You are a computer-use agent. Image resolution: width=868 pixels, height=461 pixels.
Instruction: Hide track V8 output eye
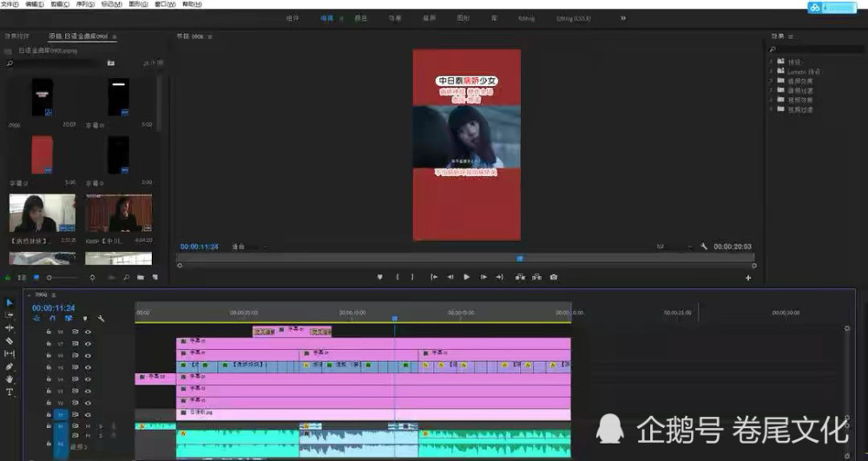(x=88, y=332)
